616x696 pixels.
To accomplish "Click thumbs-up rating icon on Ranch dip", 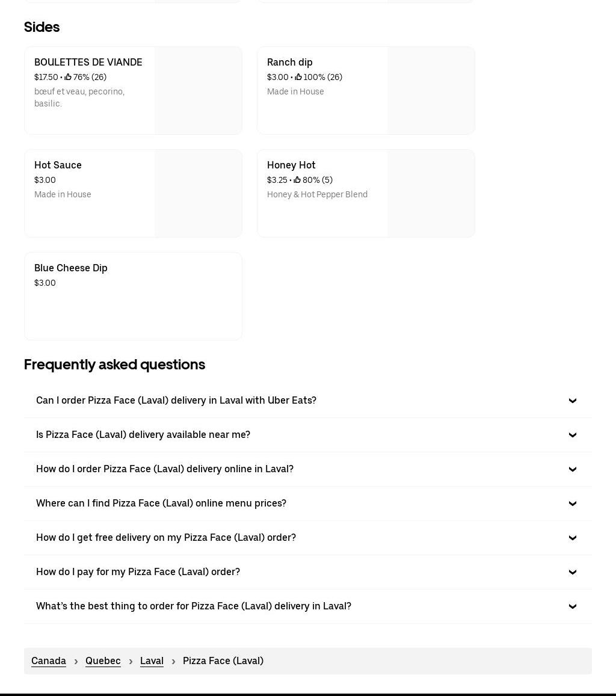I will click(298, 77).
